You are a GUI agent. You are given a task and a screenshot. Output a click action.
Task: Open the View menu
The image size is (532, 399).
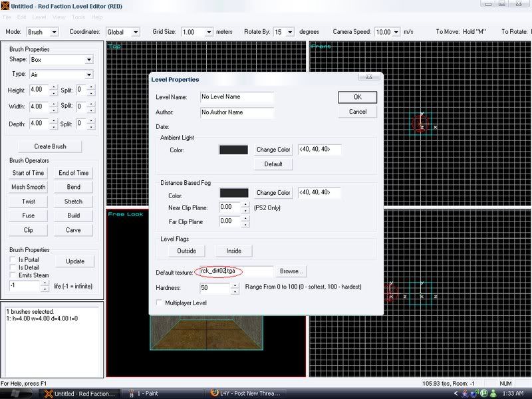59,17
